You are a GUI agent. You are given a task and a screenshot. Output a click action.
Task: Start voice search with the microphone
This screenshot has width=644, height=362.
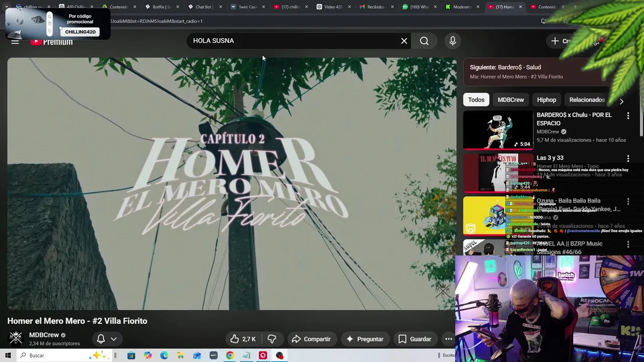pyautogui.click(x=453, y=41)
